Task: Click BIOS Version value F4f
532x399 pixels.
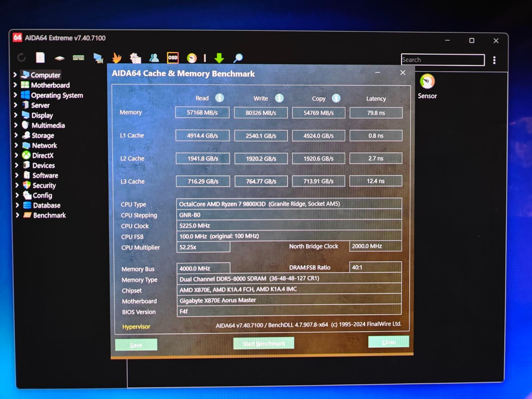Action: click(x=289, y=311)
